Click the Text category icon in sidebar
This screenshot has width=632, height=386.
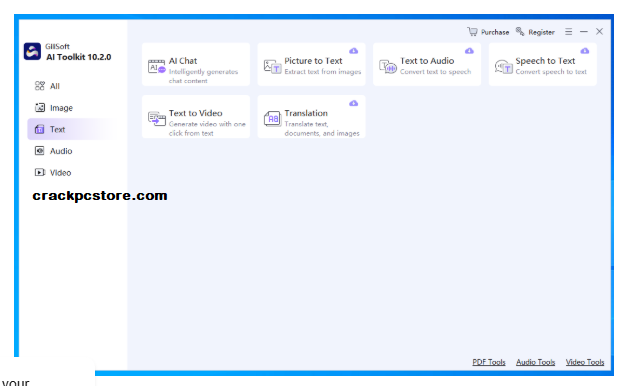click(40, 129)
